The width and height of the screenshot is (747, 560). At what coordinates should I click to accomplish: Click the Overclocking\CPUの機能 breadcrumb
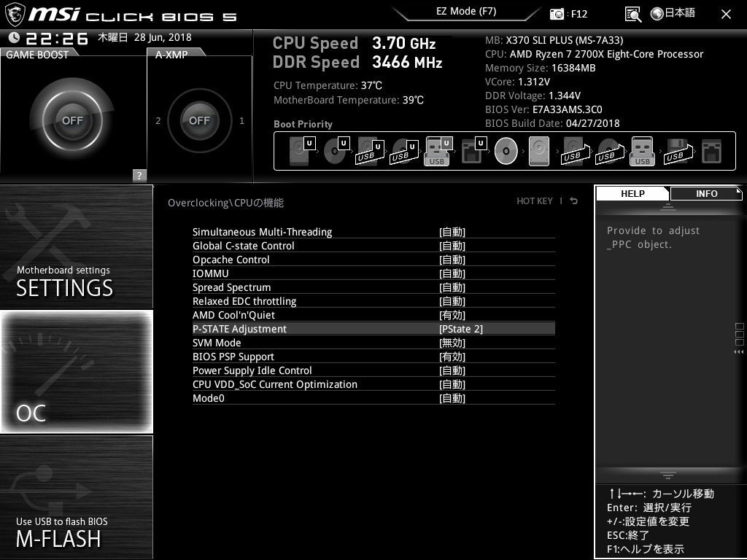click(x=226, y=203)
